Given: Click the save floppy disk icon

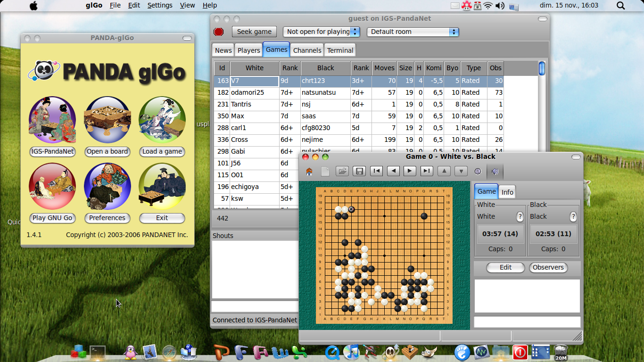Looking at the screenshot, I should pos(359,171).
